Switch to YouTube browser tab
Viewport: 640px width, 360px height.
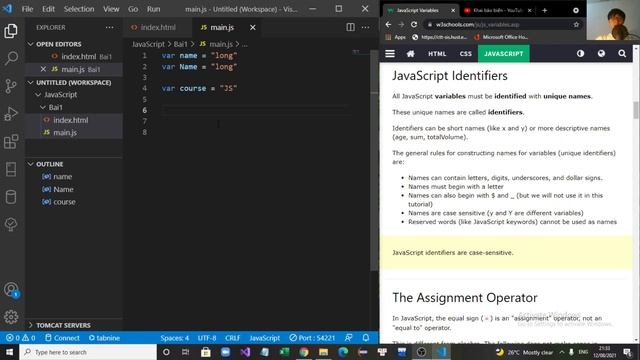click(x=497, y=10)
